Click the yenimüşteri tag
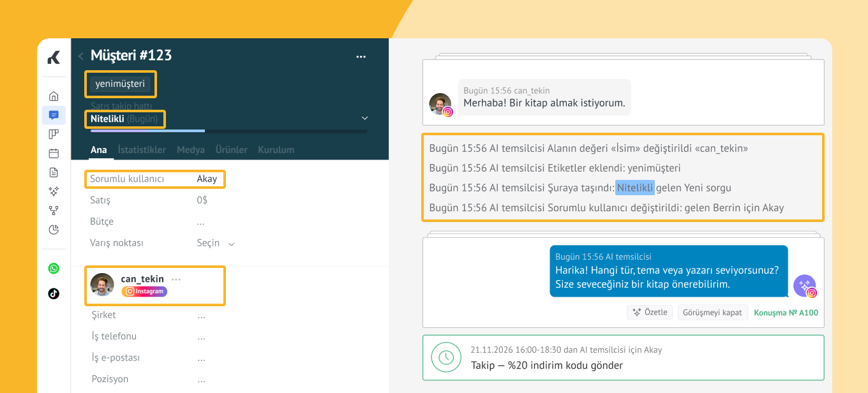The image size is (868, 393). click(x=120, y=84)
